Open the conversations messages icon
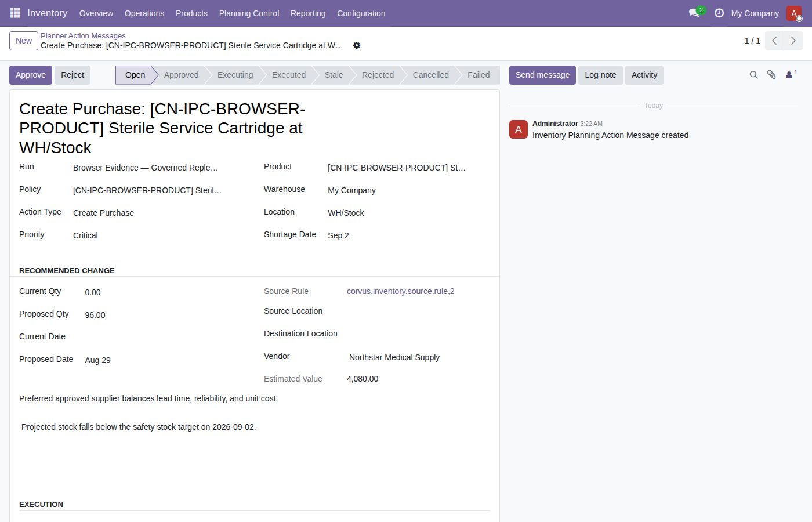This screenshot has height=522, width=812. coord(694,13)
